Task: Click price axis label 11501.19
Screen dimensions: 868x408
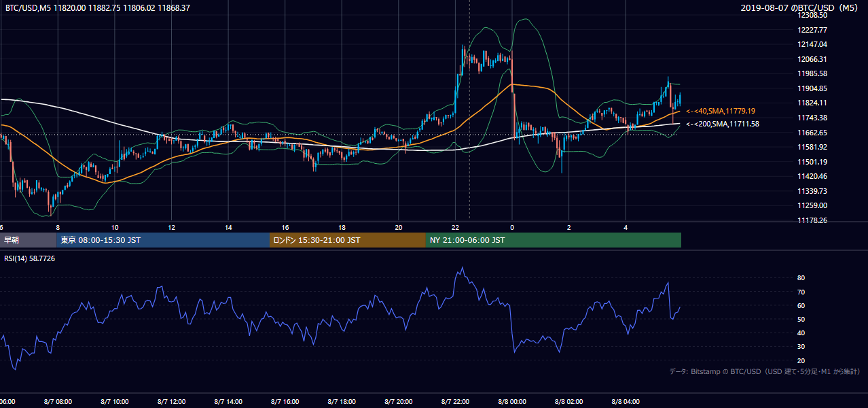Action: 812,162
